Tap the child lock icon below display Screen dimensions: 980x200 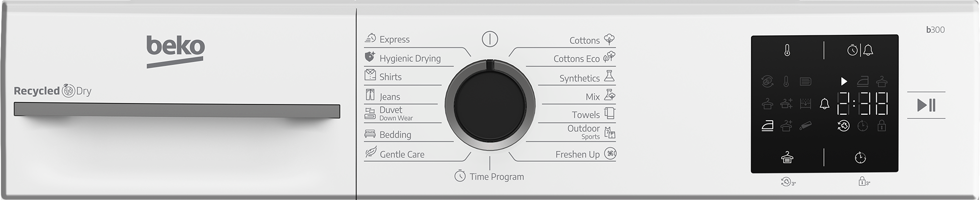tap(864, 182)
